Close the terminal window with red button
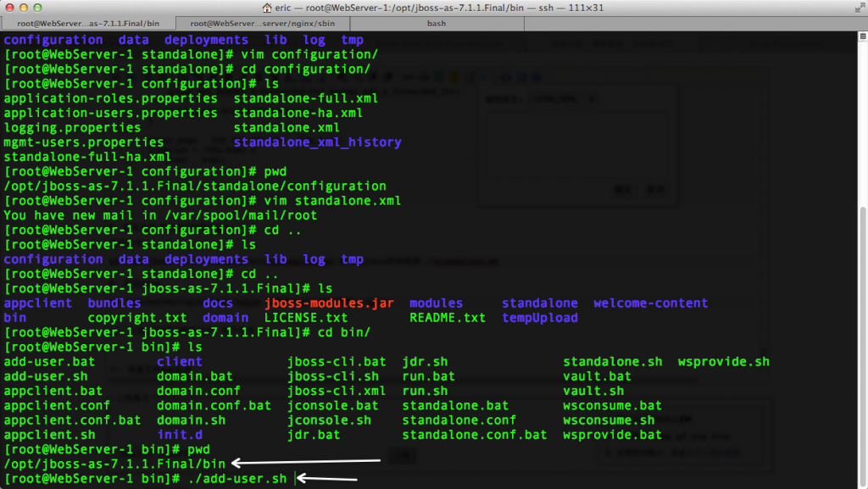 coord(10,8)
